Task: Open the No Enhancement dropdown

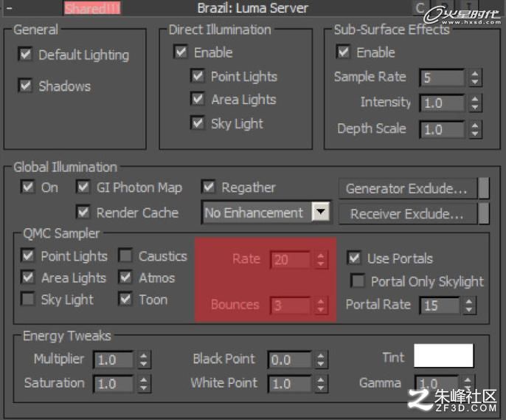Action: click(266, 213)
